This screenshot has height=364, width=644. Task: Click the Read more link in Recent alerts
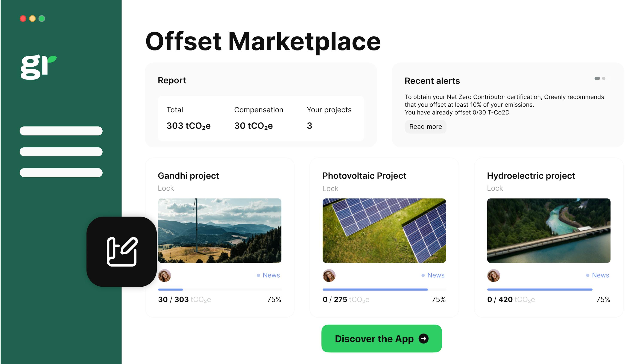pos(426,127)
